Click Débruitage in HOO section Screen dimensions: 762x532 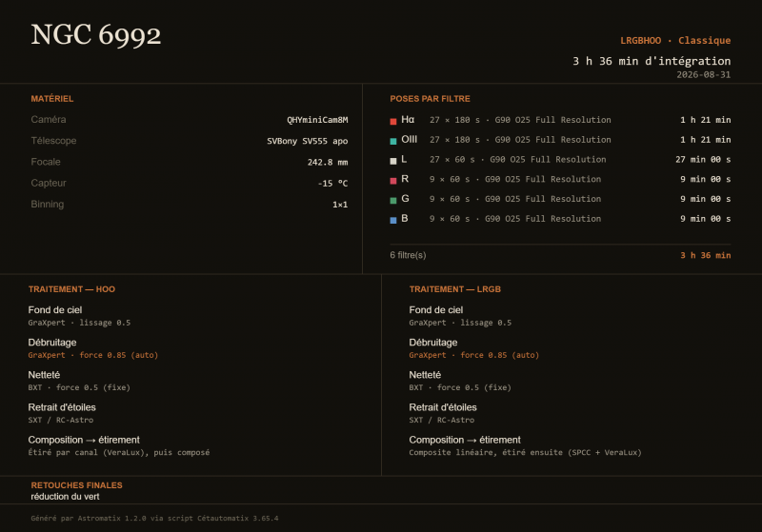coord(52,343)
